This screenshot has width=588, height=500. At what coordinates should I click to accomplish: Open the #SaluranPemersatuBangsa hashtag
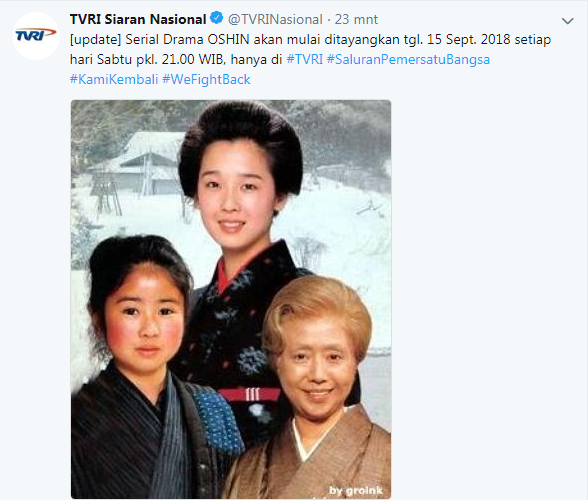408,59
